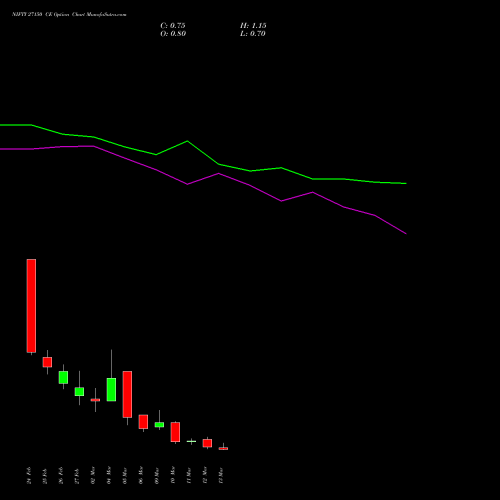This screenshot has width=500, height=500.
Task: Click the 02 Mar date label
Action: coord(93,475)
